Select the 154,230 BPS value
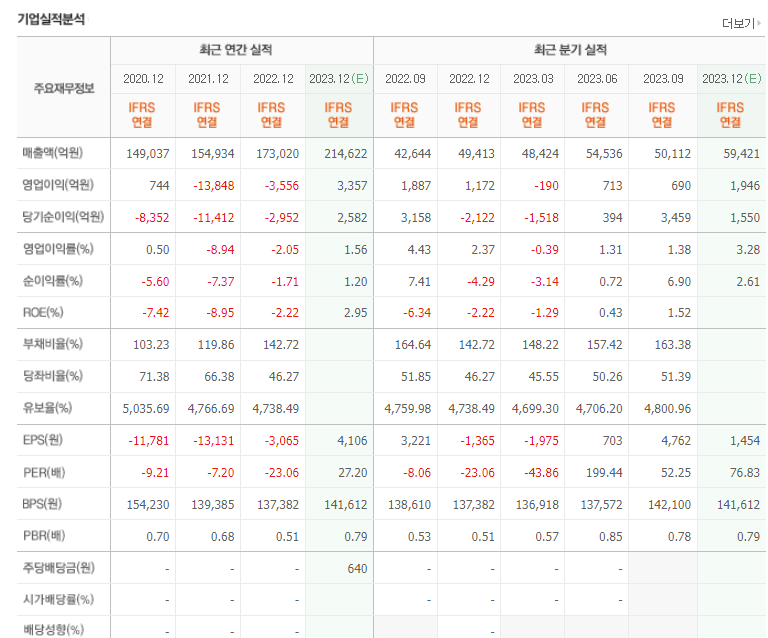This screenshot has height=638, width=768. [148, 505]
